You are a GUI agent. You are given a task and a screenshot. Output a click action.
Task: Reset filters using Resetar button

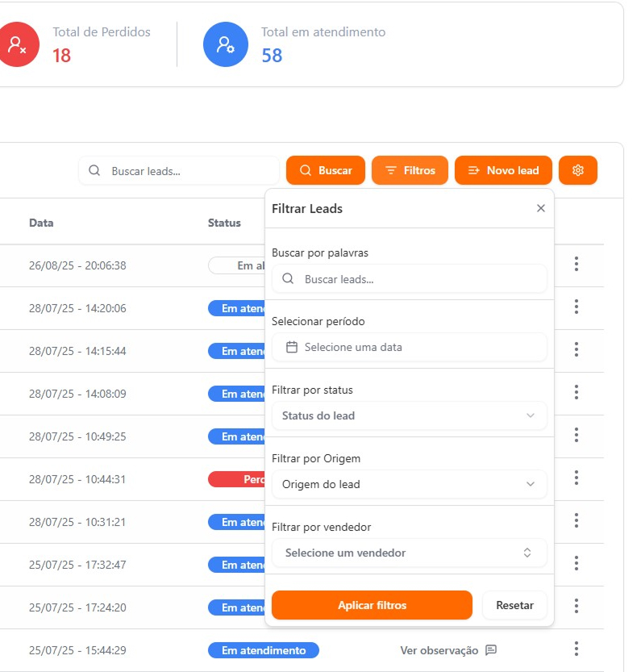coord(514,605)
